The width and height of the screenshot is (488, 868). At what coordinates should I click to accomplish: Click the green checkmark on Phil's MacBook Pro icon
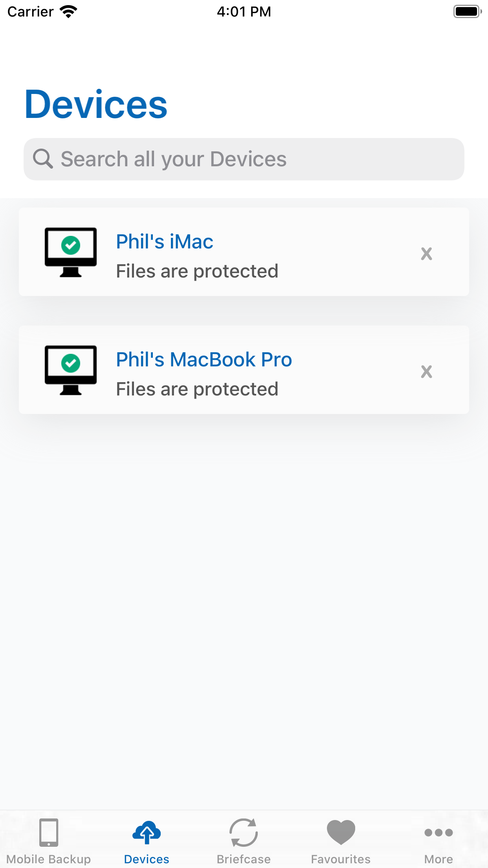[71, 362]
